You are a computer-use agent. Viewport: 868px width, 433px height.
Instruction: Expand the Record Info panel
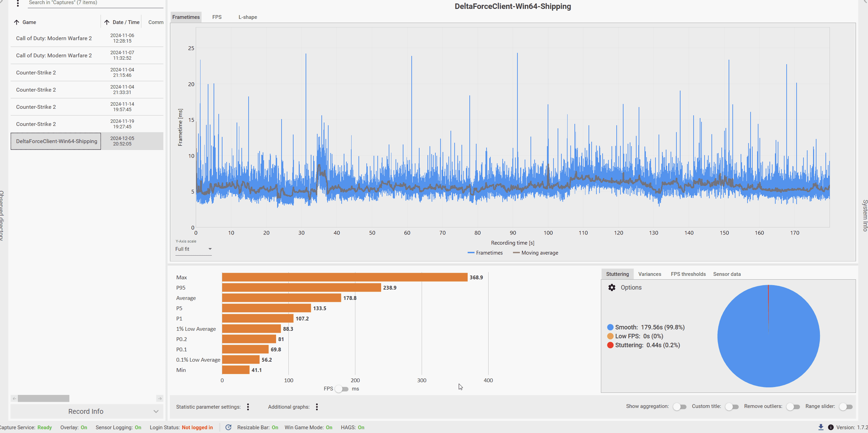(87, 411)
